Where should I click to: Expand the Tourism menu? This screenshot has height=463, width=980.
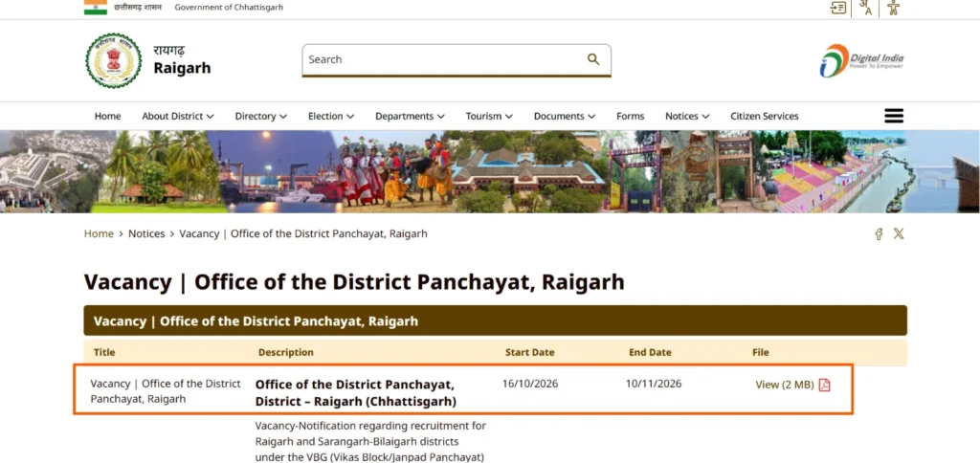click(489, 116)
